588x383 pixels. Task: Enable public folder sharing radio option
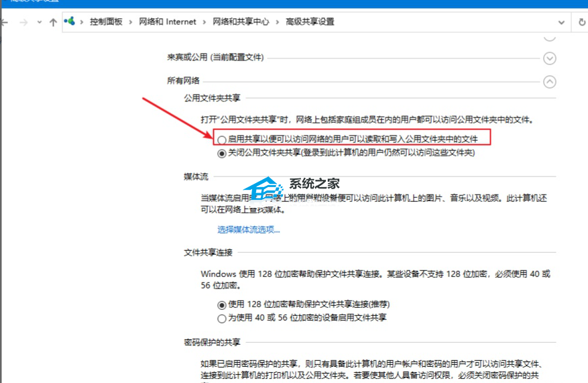(222, 140)
